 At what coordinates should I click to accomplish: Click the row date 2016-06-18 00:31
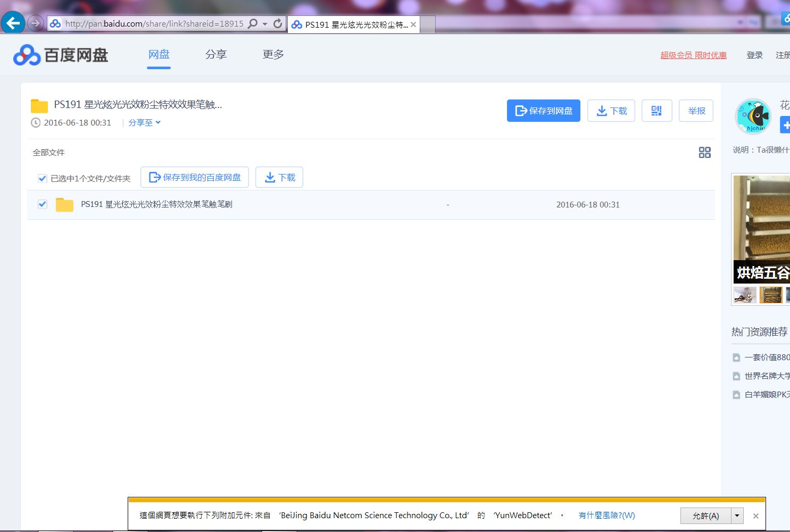[x=588, y=205]
